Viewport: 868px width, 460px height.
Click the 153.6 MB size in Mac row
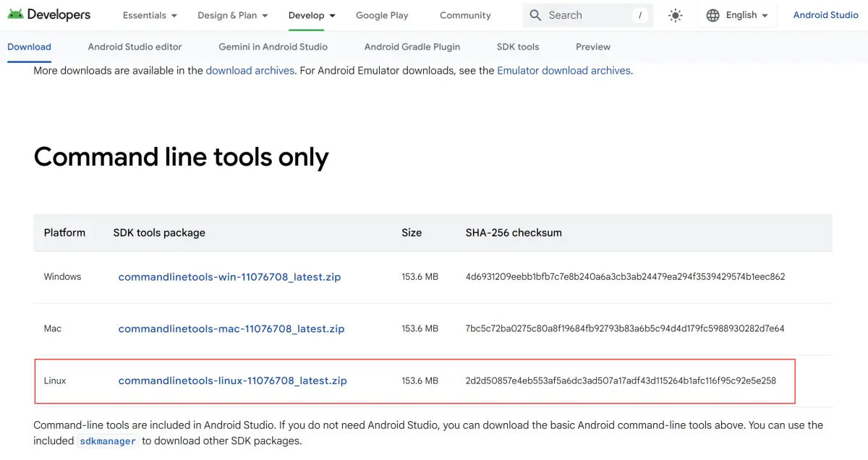click(420, 329)
